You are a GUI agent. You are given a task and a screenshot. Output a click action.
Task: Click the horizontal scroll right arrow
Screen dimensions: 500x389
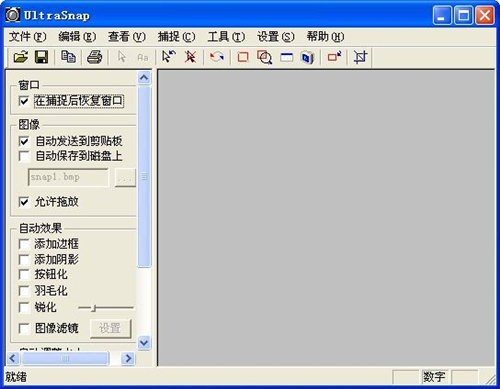tap(128, 359)
